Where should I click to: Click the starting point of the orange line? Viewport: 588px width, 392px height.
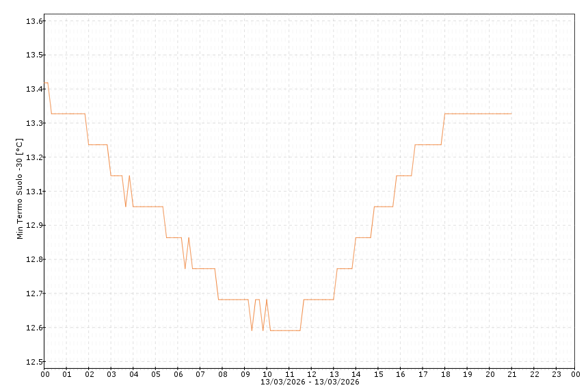coord(45,83)
